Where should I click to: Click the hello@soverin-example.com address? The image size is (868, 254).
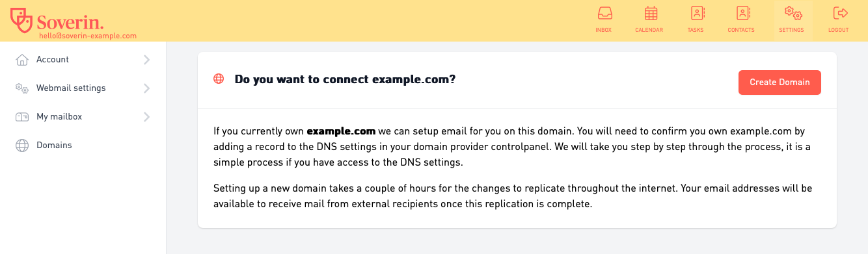click(x=88, y=36)
